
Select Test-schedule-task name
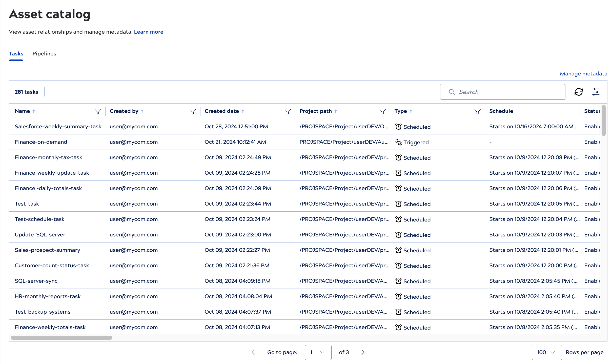point(39,219)
